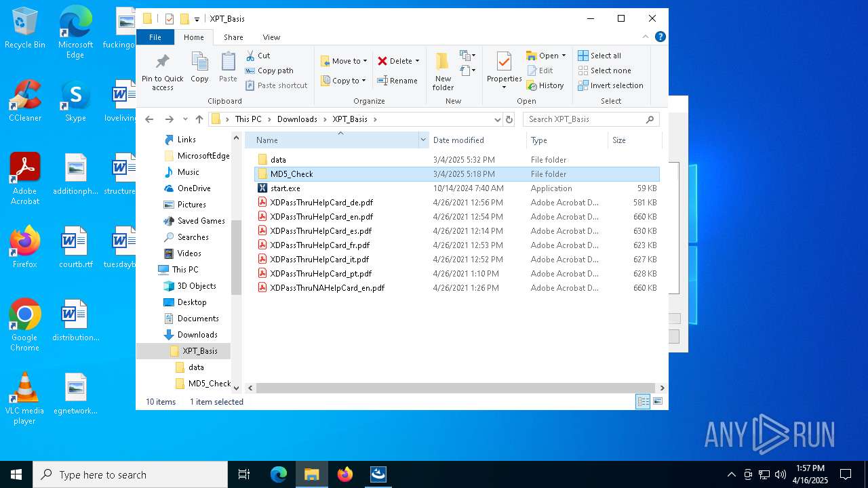Click the Paste ribbon icon
This screenshot has height=488, width=868.
(228, 68)
